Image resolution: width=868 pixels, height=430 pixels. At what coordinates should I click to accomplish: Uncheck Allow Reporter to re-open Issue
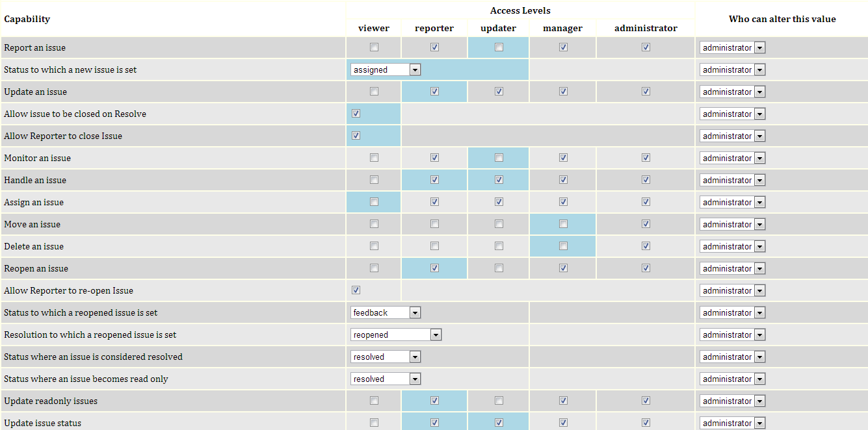(356, 290)
